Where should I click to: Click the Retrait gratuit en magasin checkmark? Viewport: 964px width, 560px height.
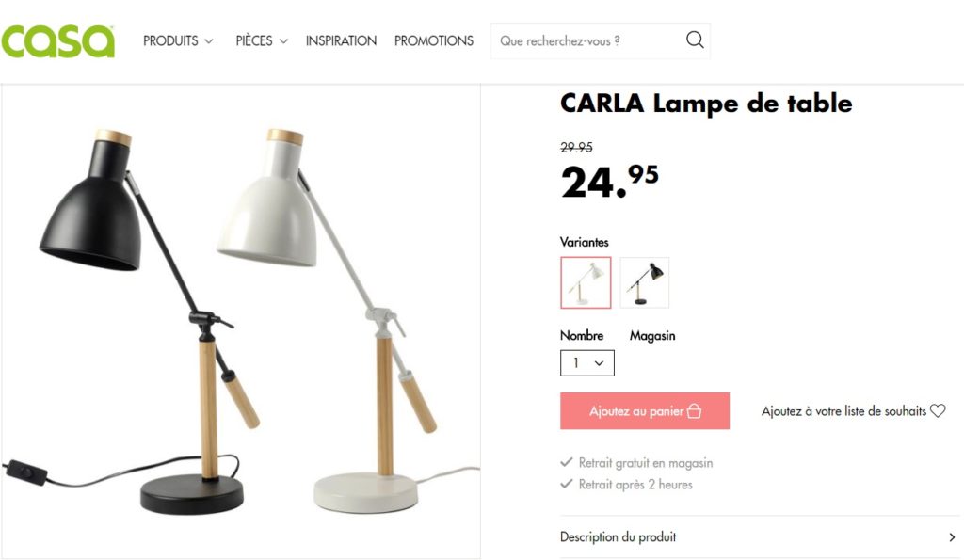[566, 462]
